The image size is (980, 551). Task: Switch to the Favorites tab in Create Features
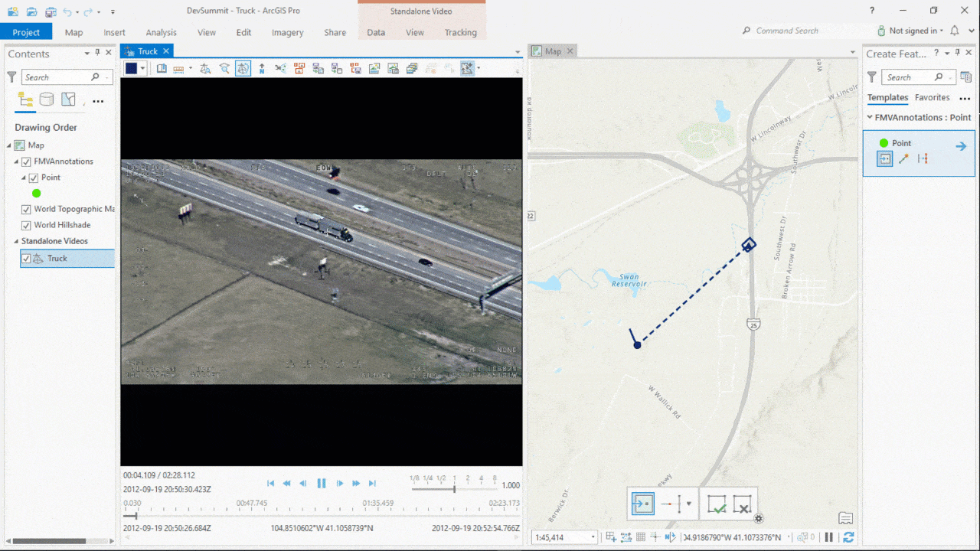click(x=932, y=97)
